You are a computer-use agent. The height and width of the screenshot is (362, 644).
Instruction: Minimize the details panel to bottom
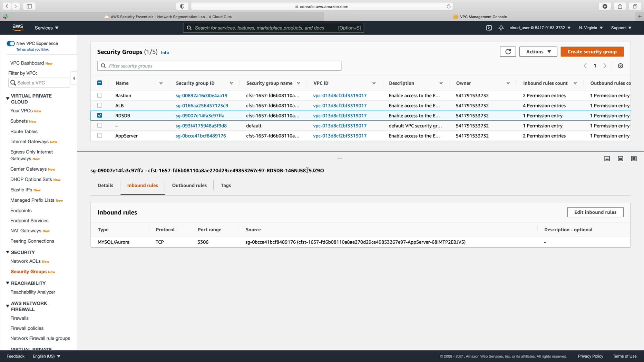[607, 159]
